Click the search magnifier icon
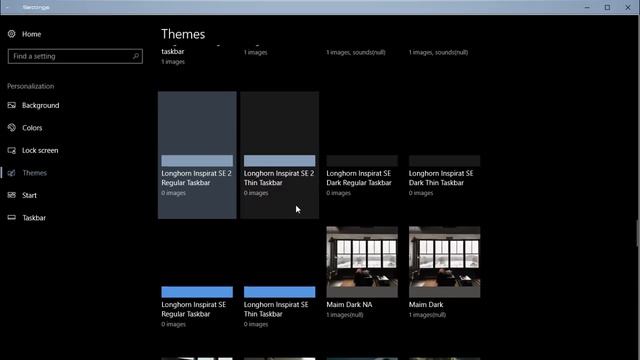This screenshot has width=640, height=360. pos(136,56)
